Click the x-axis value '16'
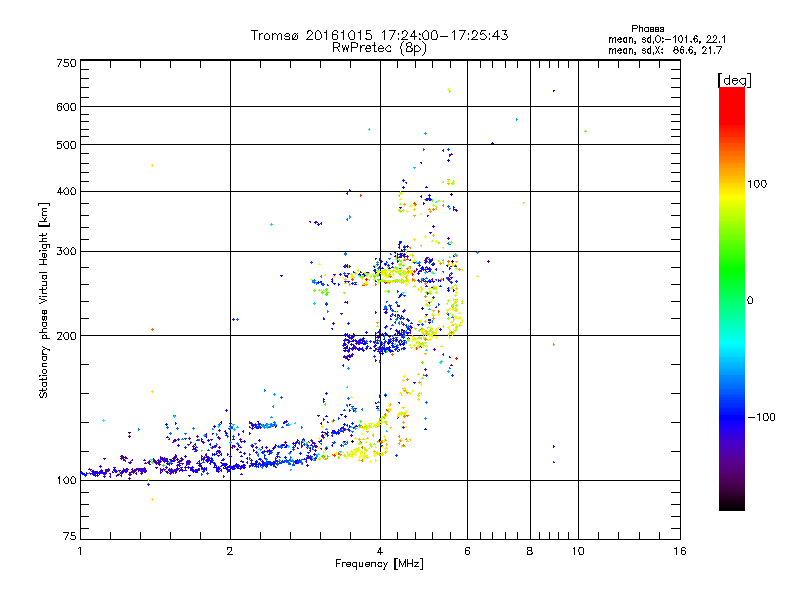 coord(680,551)
